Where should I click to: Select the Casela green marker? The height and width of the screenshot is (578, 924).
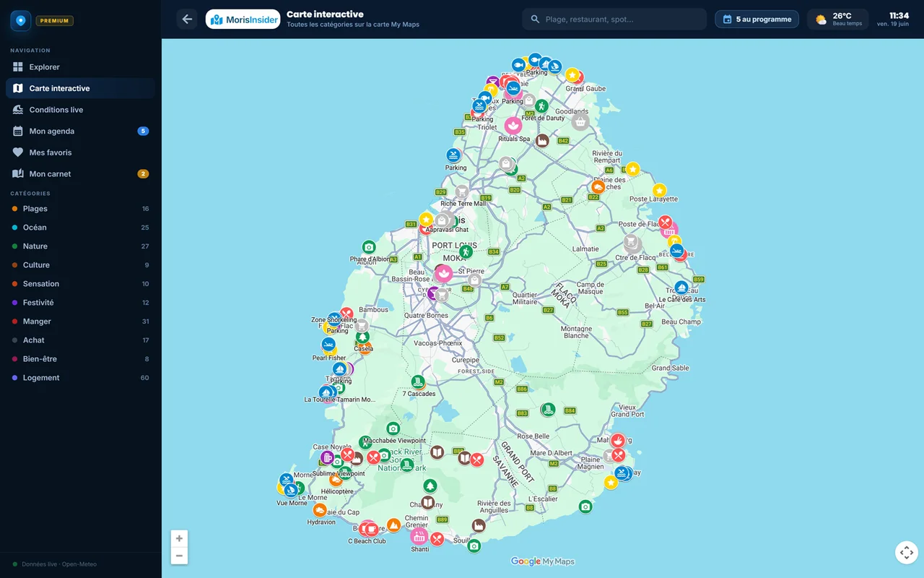click(x=362, y=337)
